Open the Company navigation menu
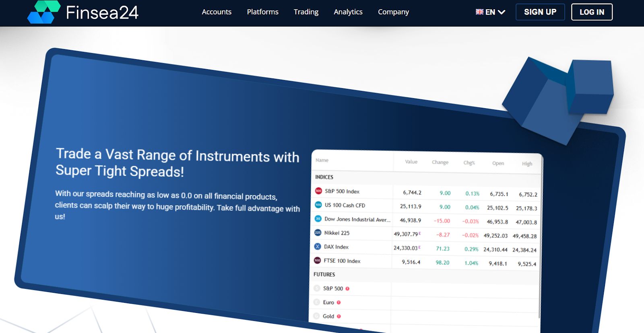This screenshot has height=333, width=644. pyautogui.click(x=393, y=12)
